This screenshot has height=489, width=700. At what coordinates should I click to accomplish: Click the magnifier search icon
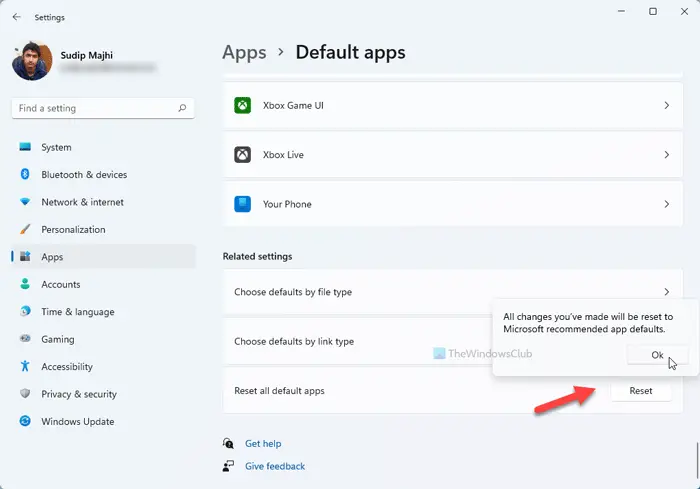click(x=182, y=108)
